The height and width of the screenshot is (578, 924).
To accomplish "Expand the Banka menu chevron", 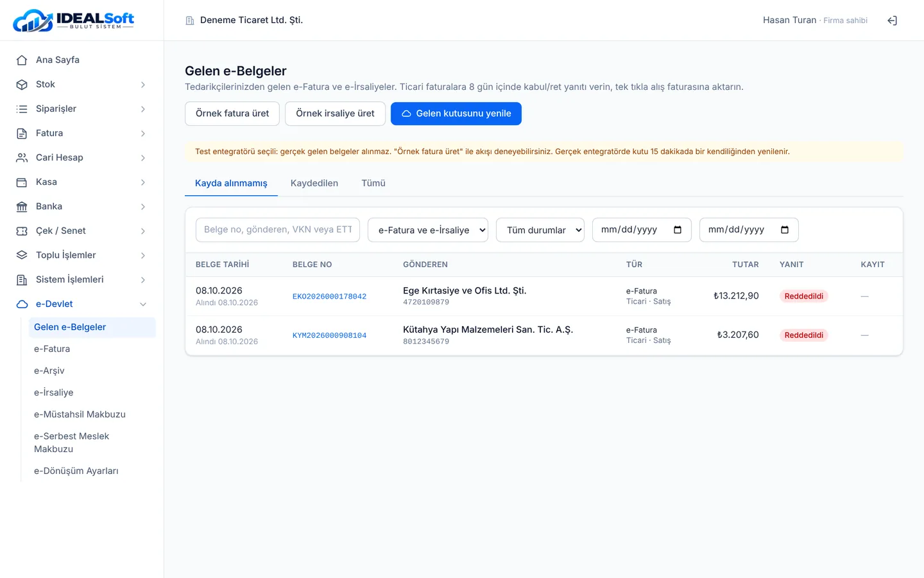I will click(143, 206).
